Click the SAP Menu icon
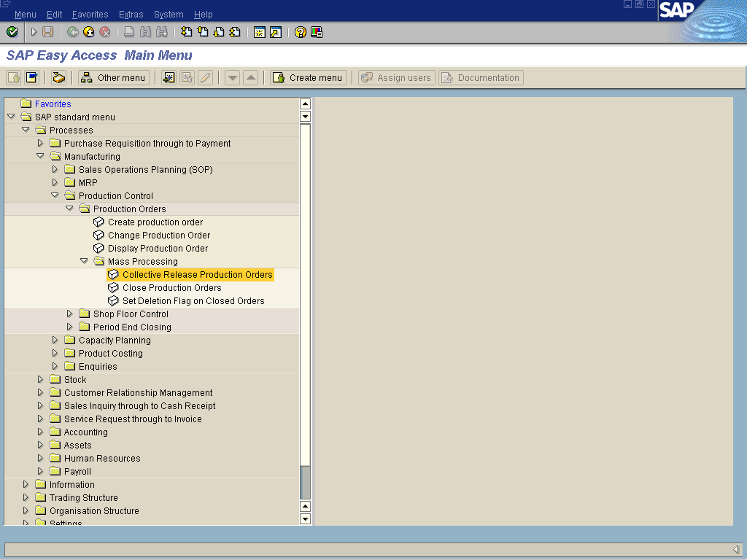The image size is (747, 560). [x=31, y=77]
